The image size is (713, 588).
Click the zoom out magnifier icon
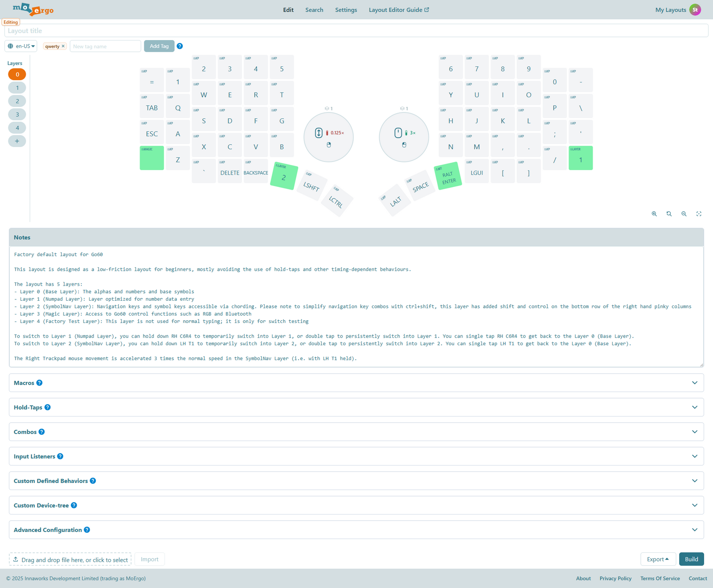click(x=684, y=214)
